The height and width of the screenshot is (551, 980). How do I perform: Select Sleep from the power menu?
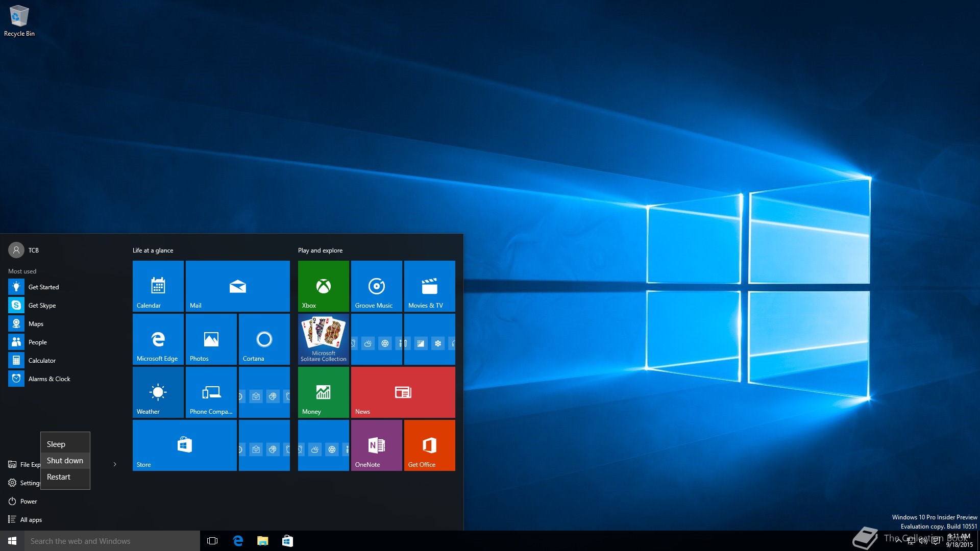point(56,444)
